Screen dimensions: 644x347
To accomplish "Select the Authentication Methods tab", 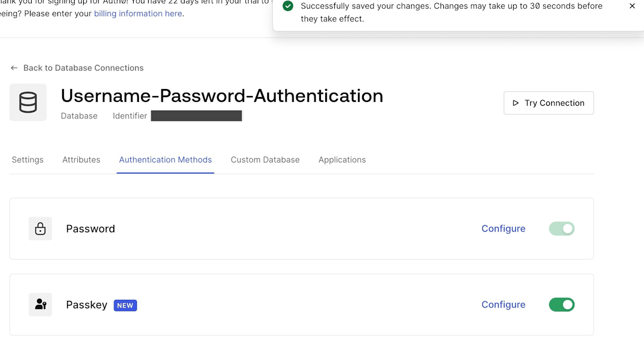I will click(165, 160).
